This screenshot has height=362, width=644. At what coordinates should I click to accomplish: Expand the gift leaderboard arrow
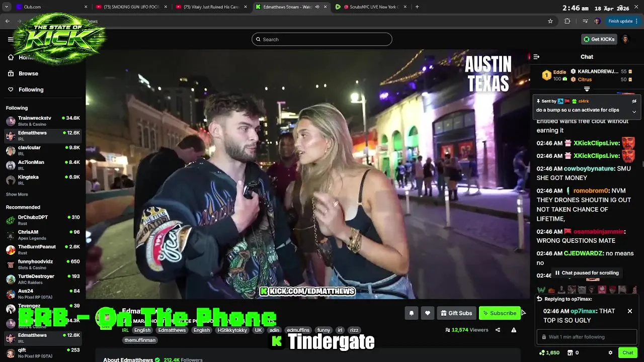tap(587, 89)
